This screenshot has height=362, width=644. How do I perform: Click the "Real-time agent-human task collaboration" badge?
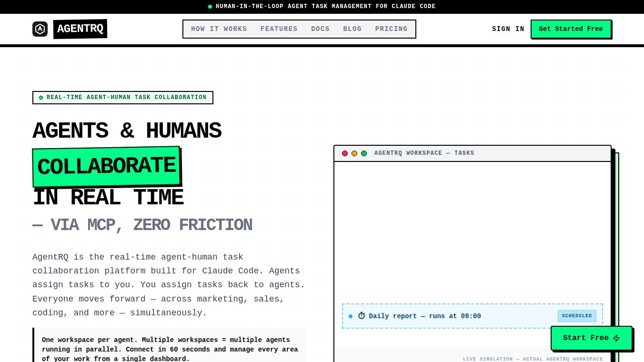pos(123,98)
